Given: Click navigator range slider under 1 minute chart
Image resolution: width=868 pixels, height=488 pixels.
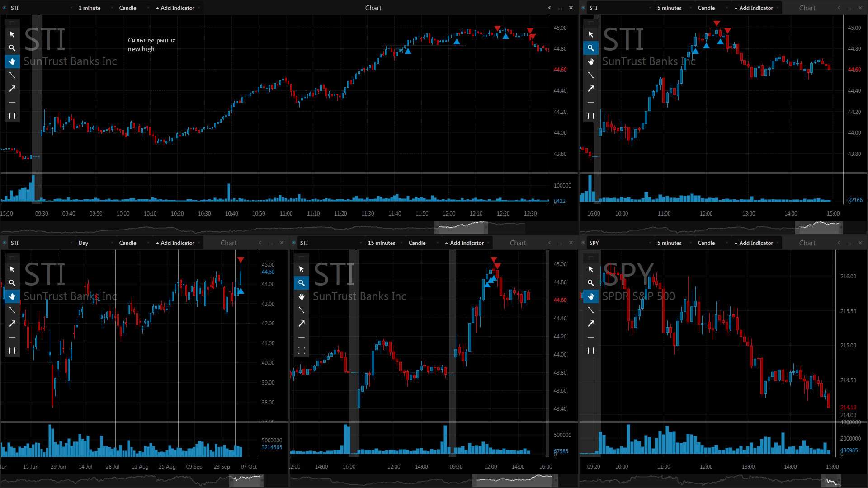Looking at the screenshot, I should pos(461,227).
